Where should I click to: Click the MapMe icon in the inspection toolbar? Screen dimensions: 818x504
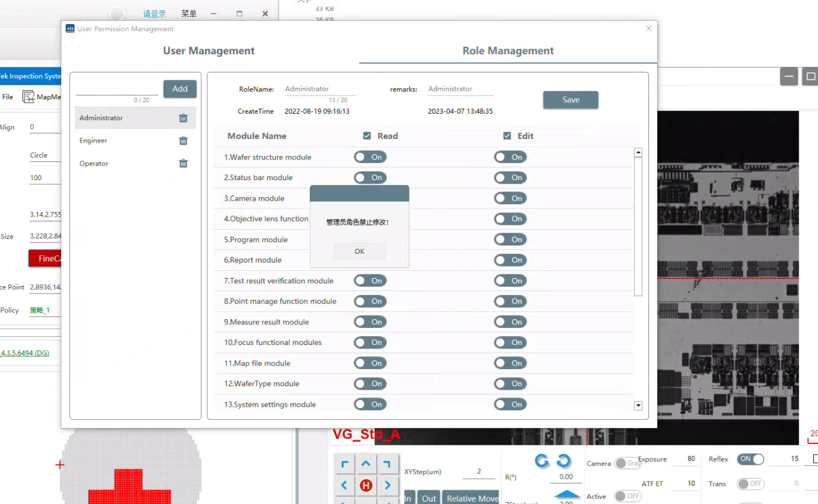(29, 97)
